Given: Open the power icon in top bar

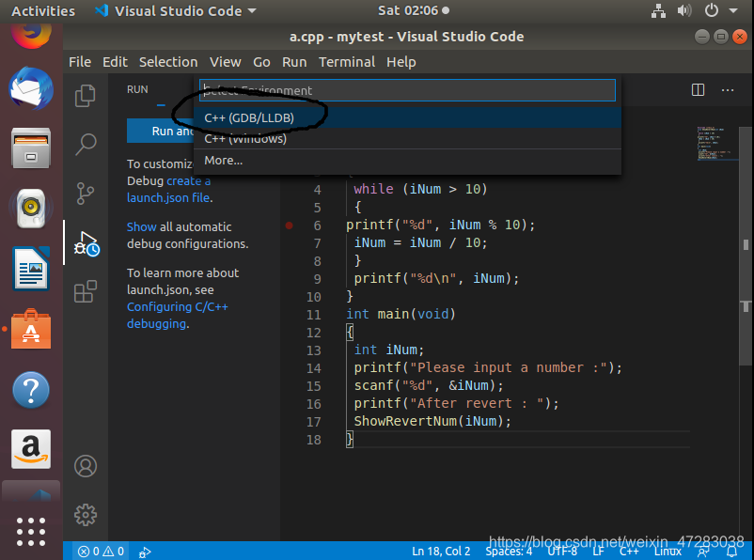Looking at the screenshot, I should (x=711, y=10).
